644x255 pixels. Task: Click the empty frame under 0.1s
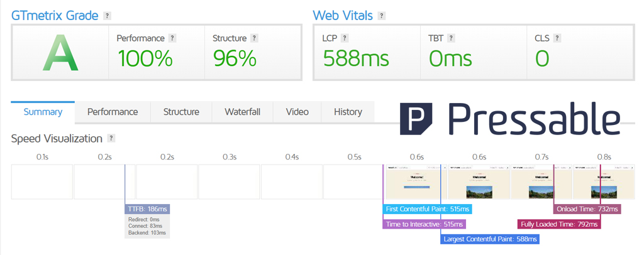[42, 182]
